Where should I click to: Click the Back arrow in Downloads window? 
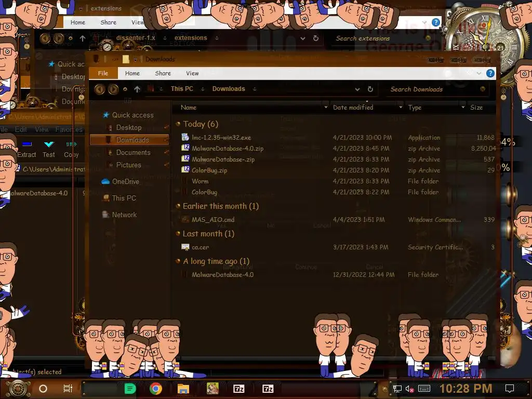[x=99, y=89]
